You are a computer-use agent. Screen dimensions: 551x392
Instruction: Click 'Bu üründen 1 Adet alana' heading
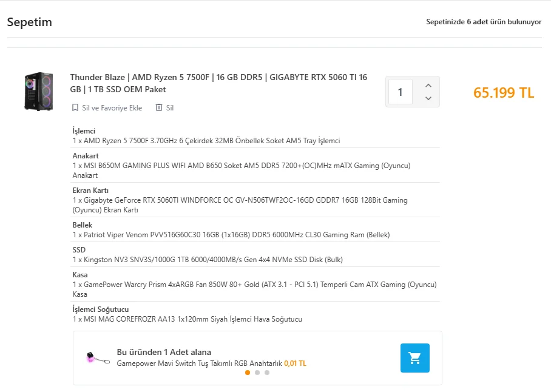(164, 353)
